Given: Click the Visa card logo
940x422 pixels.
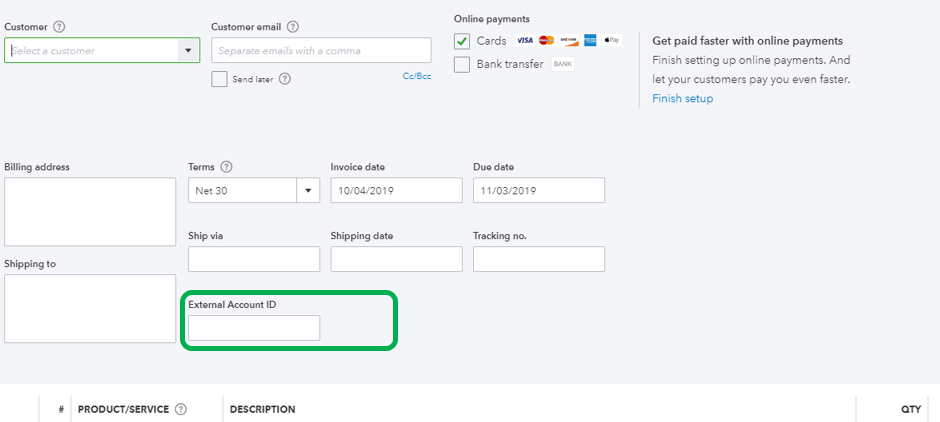Looking at the screenshot, I should 525,40.
